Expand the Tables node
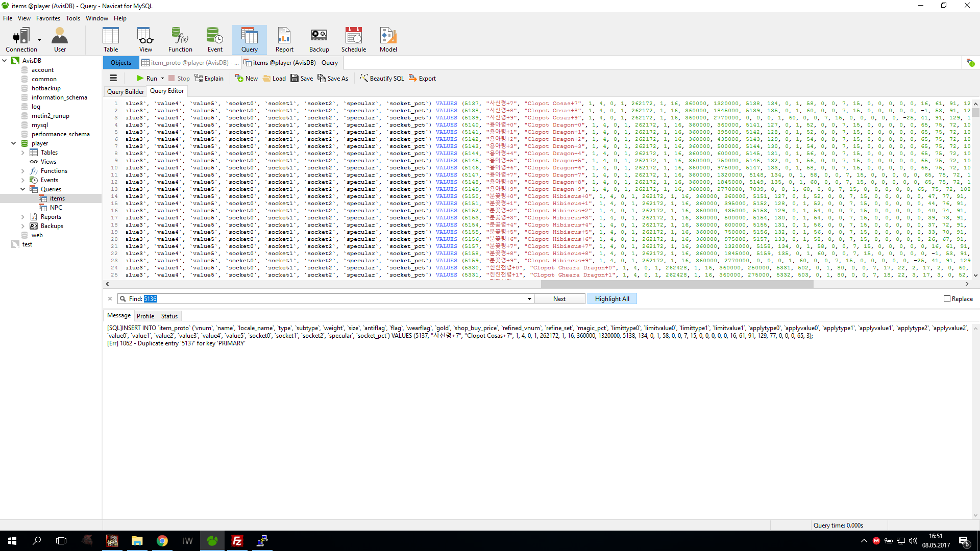Viewport: 980px width, 551px height. click(x=22, y=153)
